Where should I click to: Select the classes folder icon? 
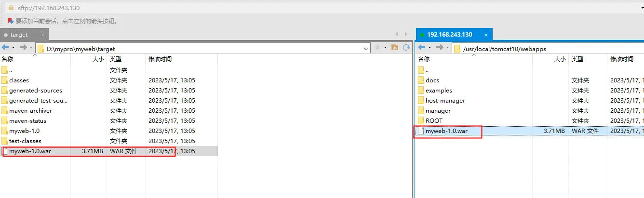(x=5, y=80)
